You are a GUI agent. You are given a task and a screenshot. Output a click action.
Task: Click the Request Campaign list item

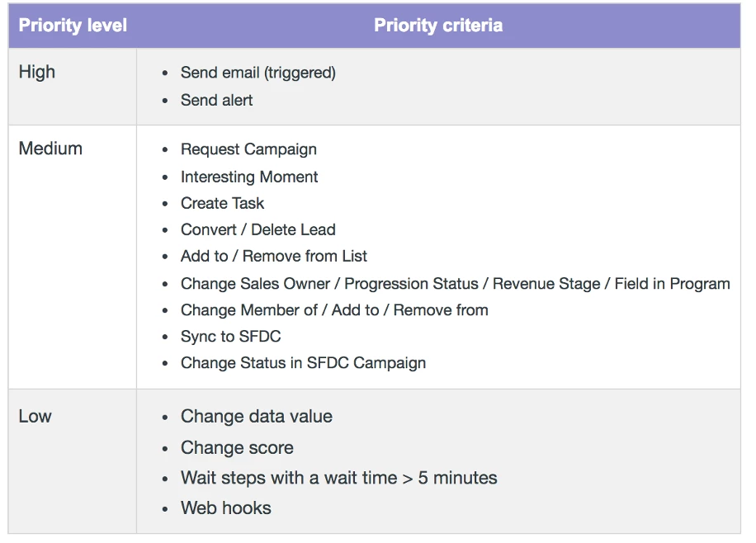(248, 149)
